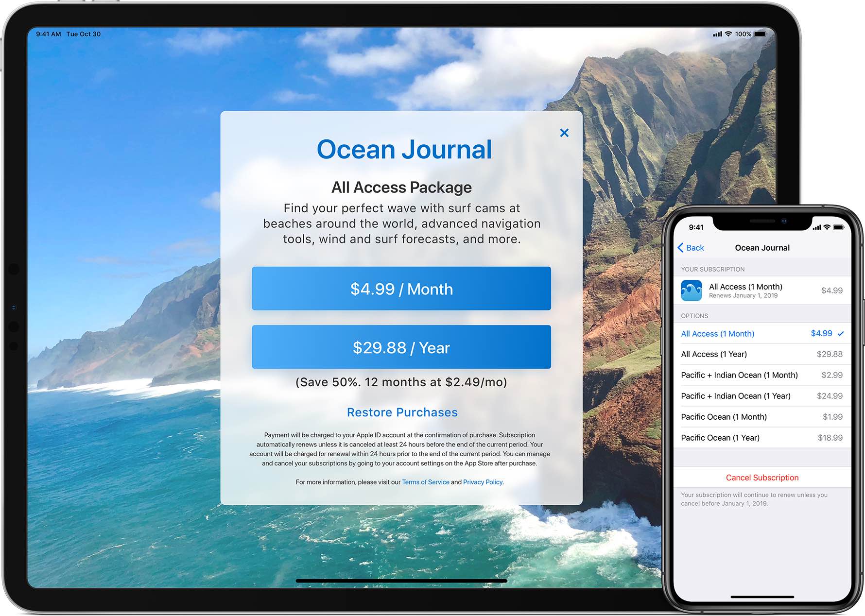Tap the iPhone battery status icon
Viewport: 865px width, 616px height.
[x=839, y=227]
